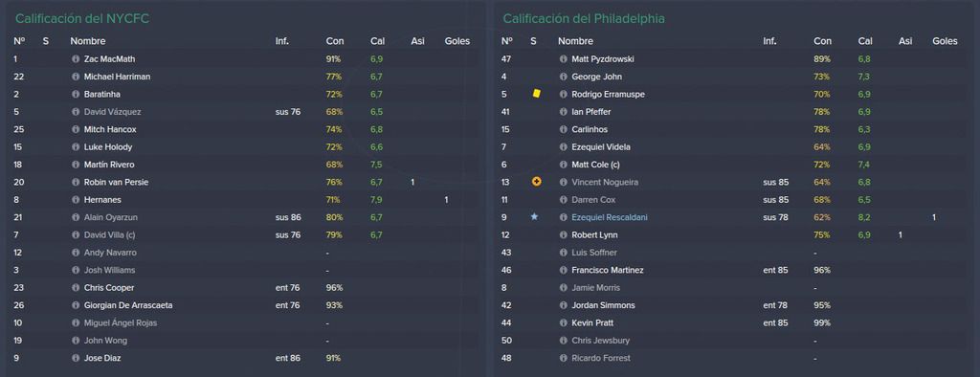Sort NYCFC table by Goles header

457,41
